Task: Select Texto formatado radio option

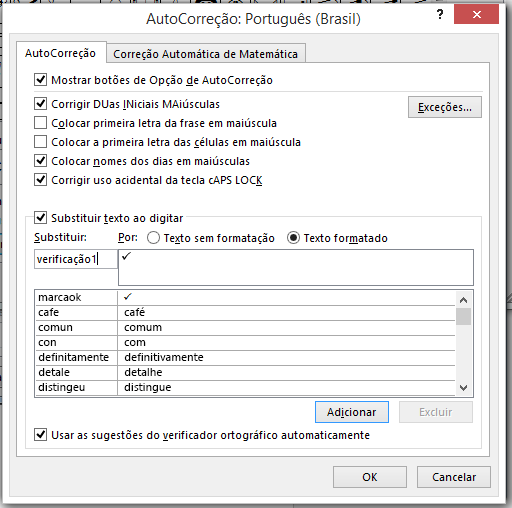Action: coord(293,238)
